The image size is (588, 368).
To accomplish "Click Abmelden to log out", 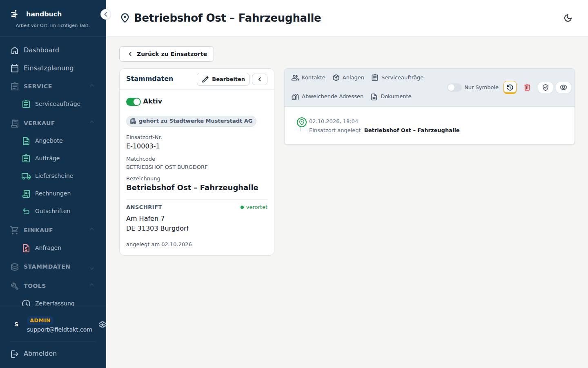I will pos(53,354).
